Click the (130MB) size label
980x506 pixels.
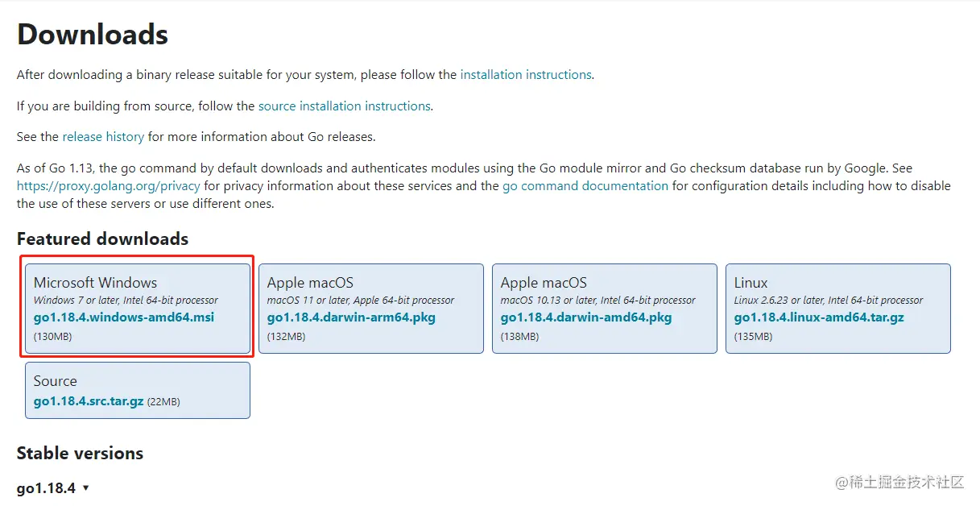(x=52, y=336)
